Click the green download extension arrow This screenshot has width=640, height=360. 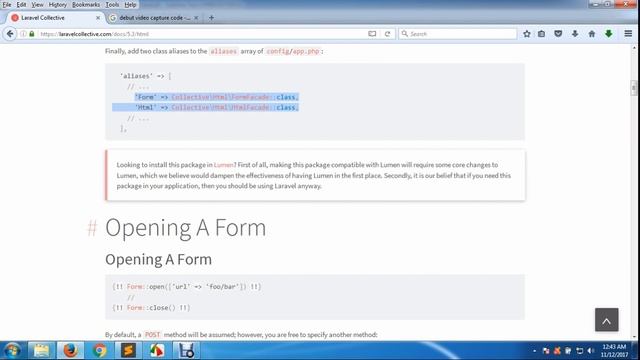609,34
